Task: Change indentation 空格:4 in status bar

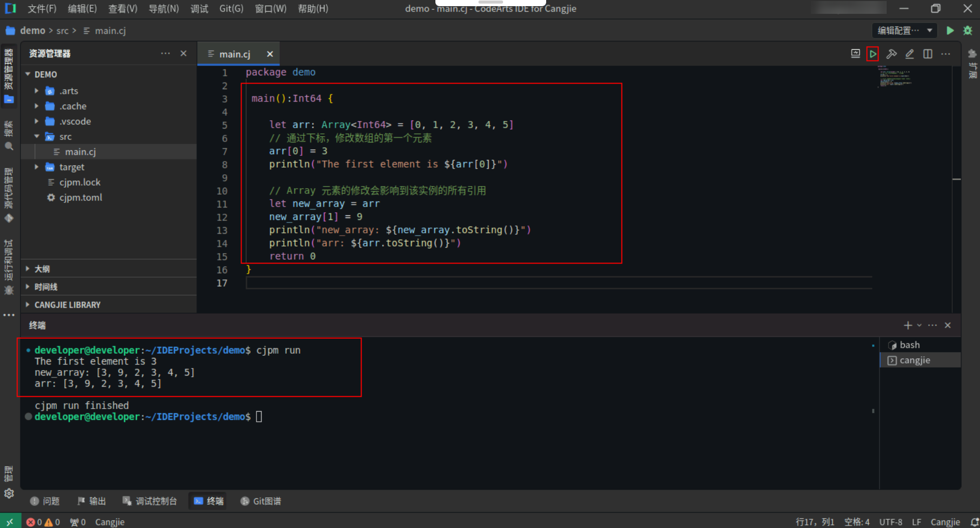Action: (x=857, y=522)
